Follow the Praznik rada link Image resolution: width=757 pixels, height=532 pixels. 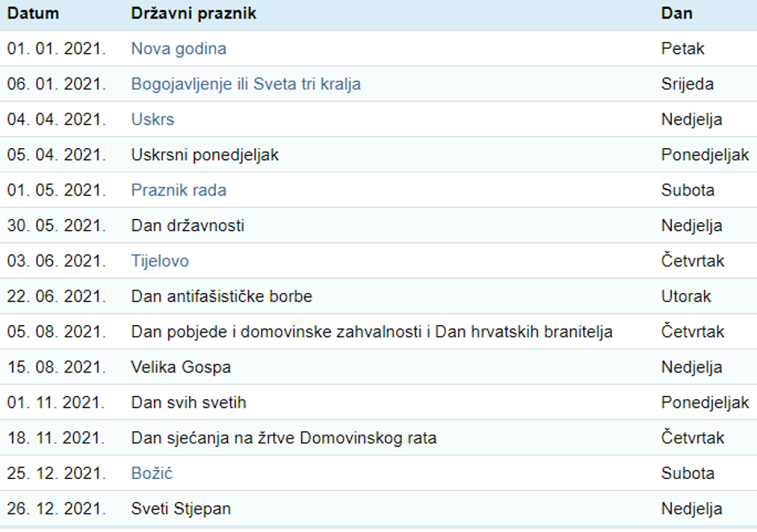179,190
